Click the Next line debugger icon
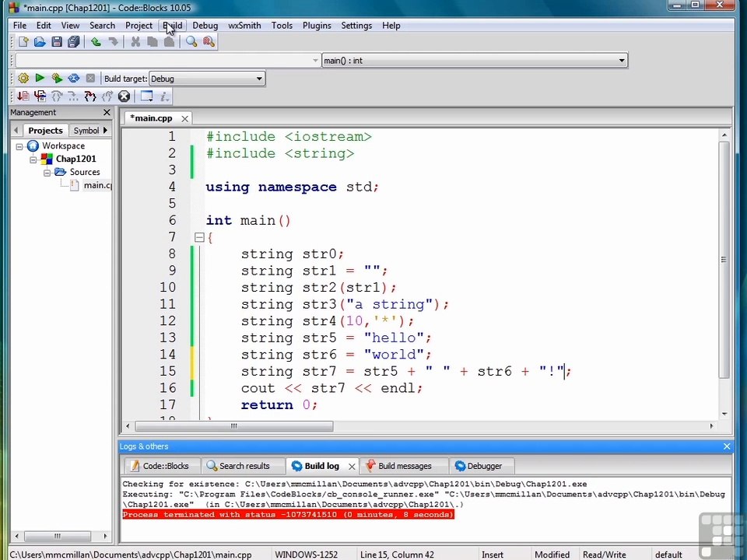This screenshot has height=560, width=747. coord(57,96)
